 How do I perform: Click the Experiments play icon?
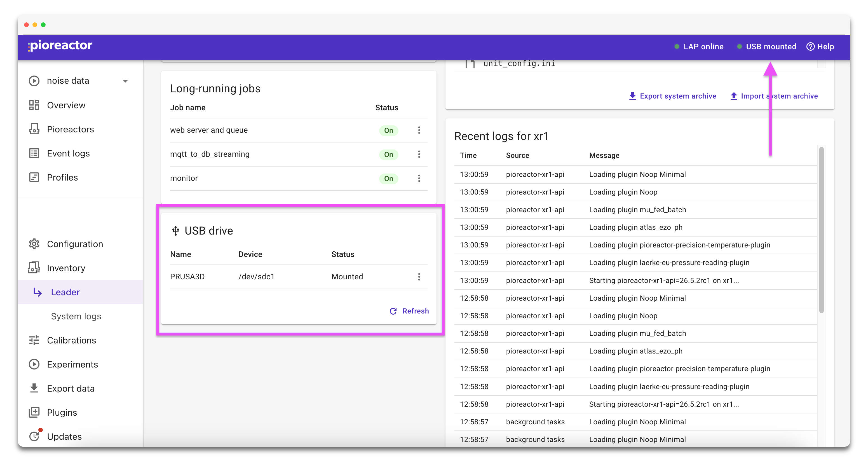(x=34, y=364)
